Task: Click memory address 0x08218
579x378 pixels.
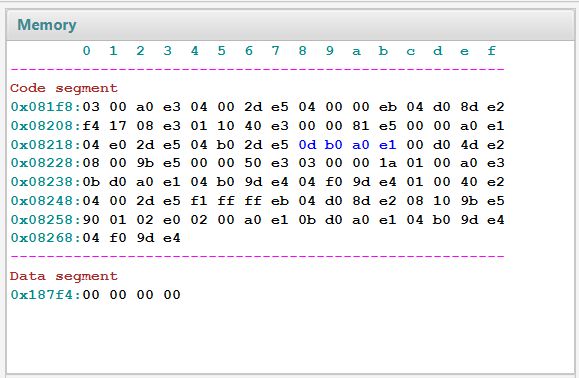Action: (x=44, y=145)
